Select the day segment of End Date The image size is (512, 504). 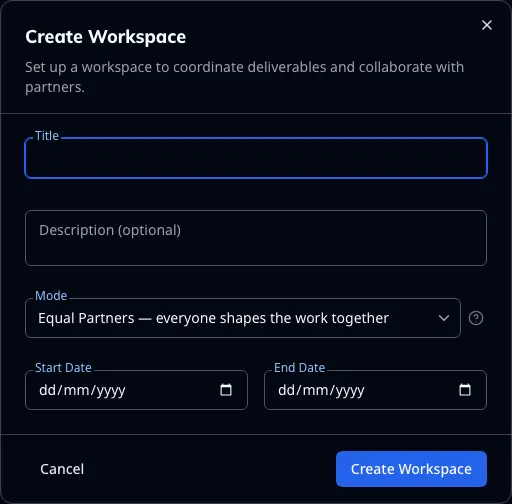pyautogui.click(x=286, y=390)
